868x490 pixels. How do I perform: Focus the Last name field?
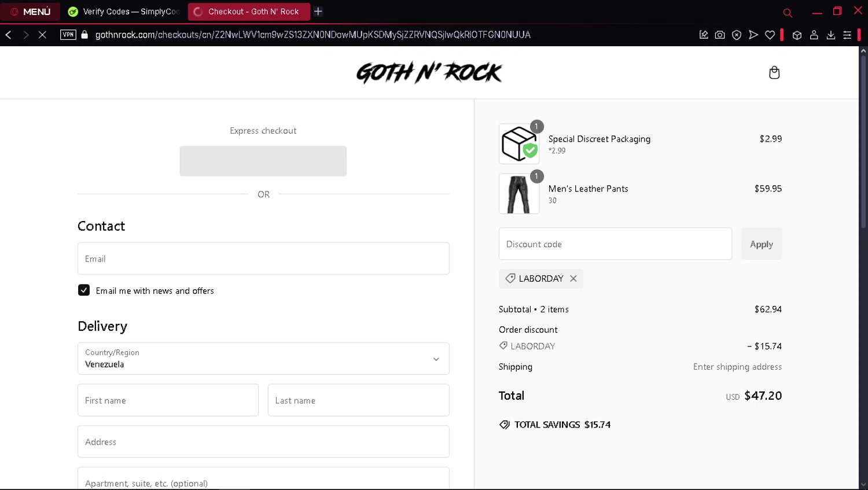(358, 400)
